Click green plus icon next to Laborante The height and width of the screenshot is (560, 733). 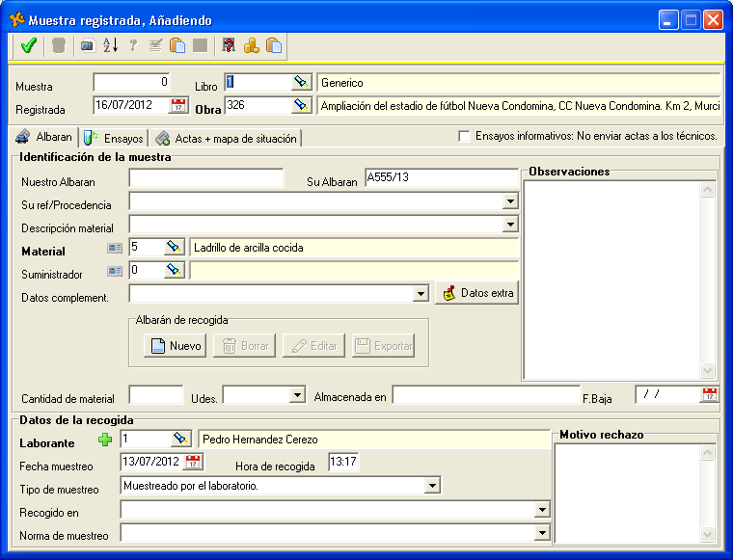pyautogui.click(x=105, y=440)
